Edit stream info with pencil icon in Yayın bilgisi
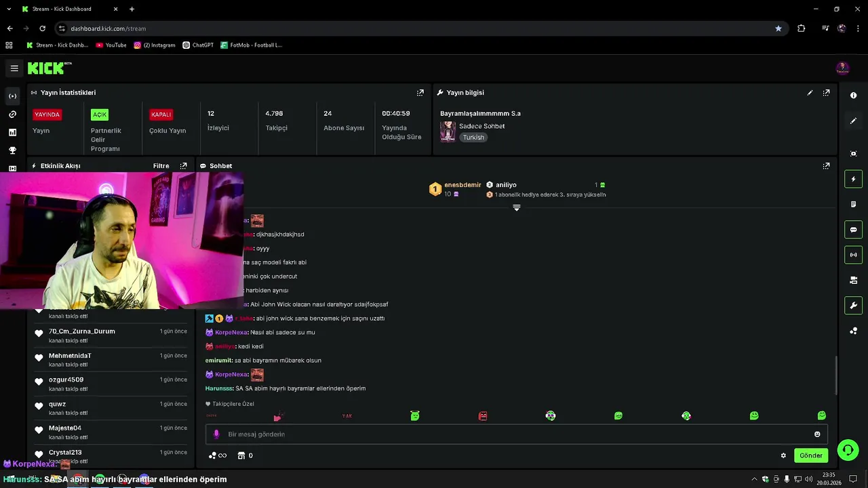This screenshot has height=488, width=868. [810, 93]
